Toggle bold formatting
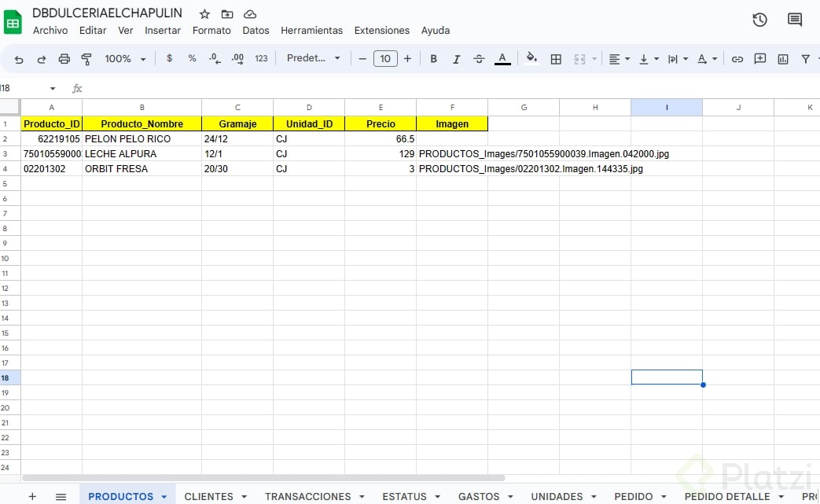The image size is (820, 504). click(x=433, y=58)
